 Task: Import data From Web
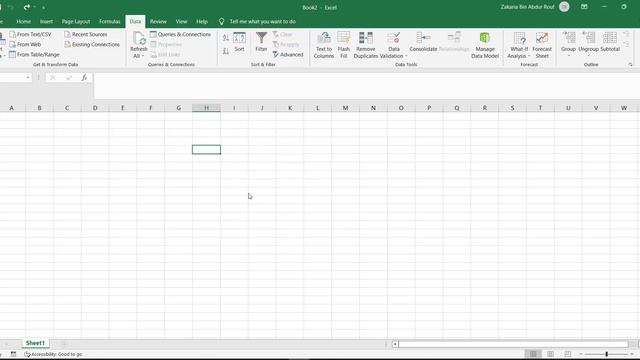(25, 44)
